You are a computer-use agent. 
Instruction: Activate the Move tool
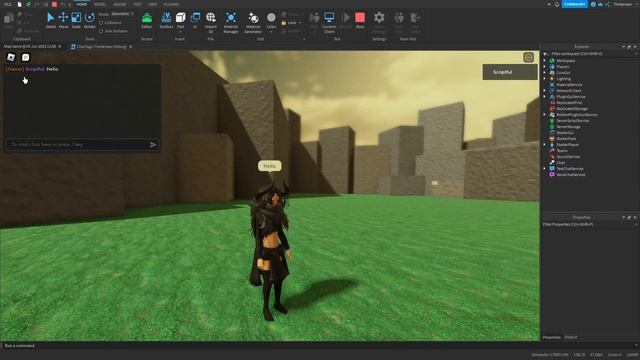(x=63, y=20)
